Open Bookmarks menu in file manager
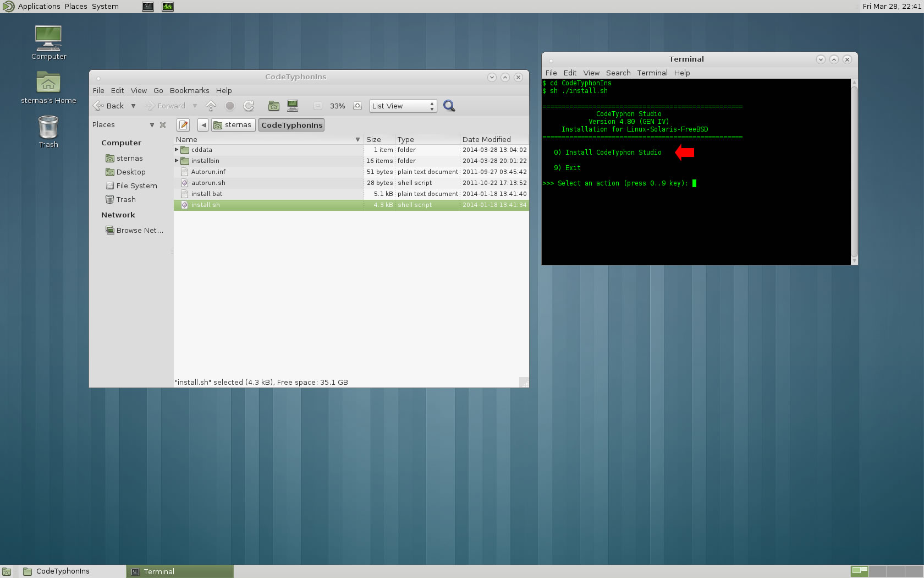Image resolution: width=924 pixels, height=578 pixels. (189, 90)
